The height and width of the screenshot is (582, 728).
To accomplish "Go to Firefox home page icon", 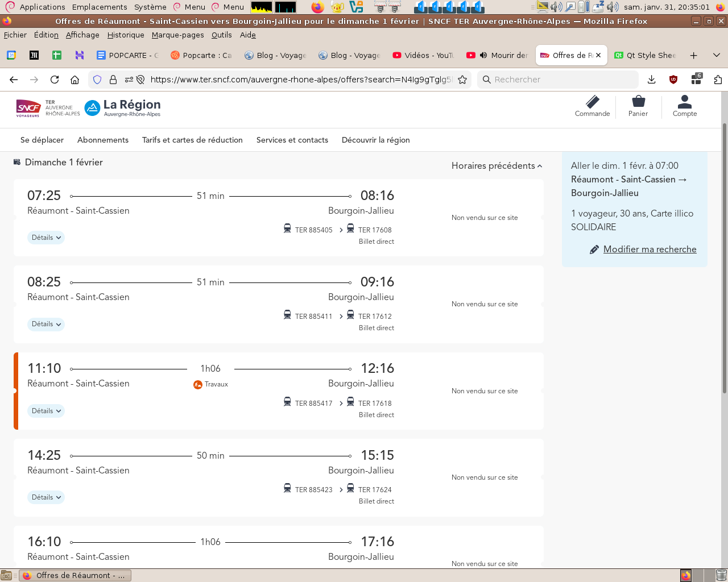I will (x=75, y=80).
